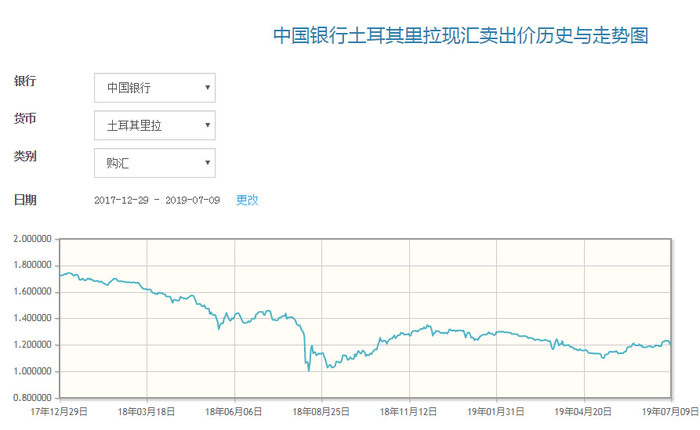Click the 2.000000 y-axis label
700x430 pixels.
pos(30,239)
